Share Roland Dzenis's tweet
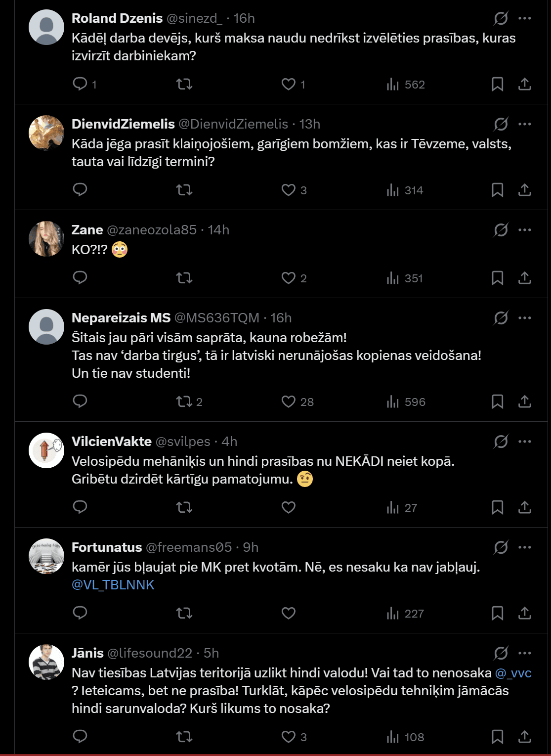551x756 pixels. click(524, 84)
